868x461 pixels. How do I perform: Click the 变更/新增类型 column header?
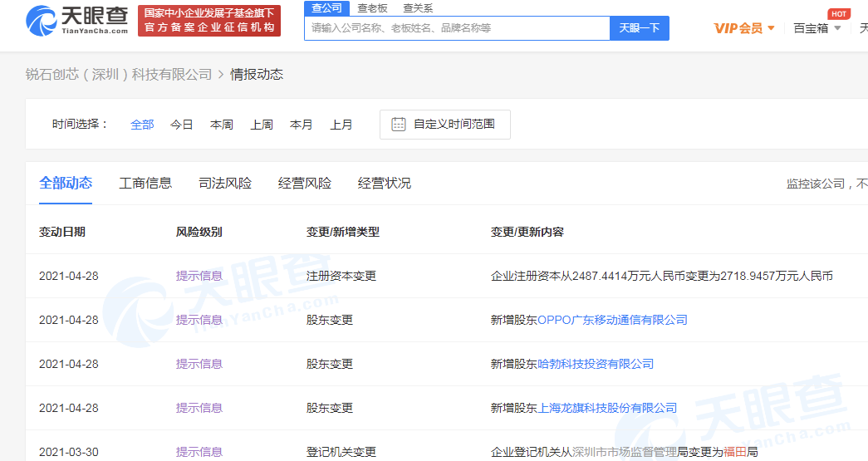point(343,232)
